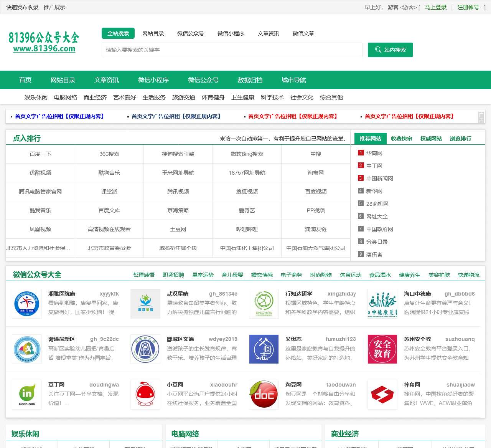Switch to the 收费快审 ranking tab
The image size is (491, 448).
pyautogui.click(x=402, y=139)
